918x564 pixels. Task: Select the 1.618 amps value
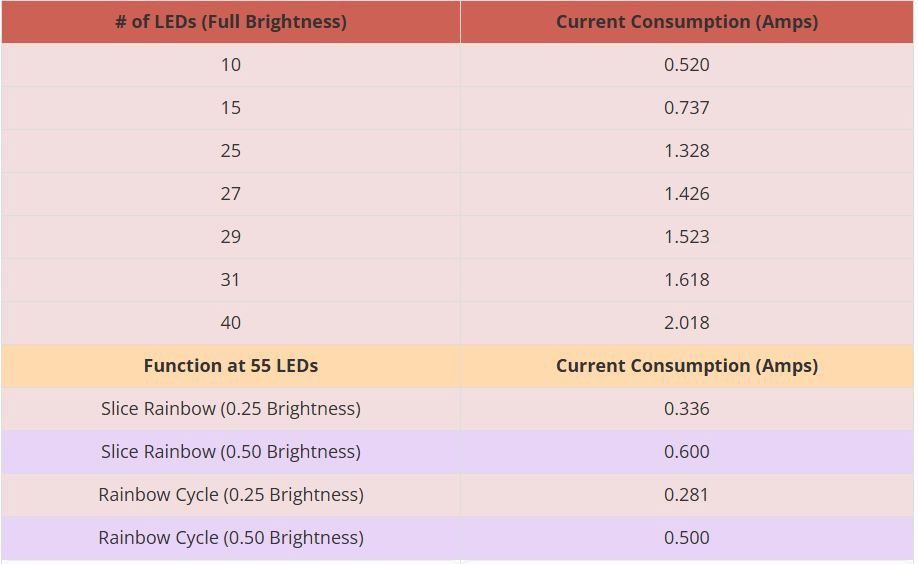coord(687,280)
